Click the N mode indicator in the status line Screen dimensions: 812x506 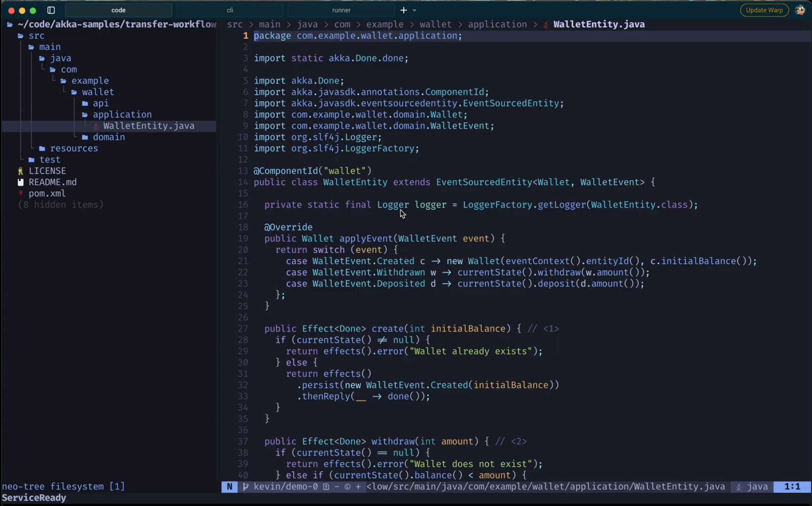point(230,487)
